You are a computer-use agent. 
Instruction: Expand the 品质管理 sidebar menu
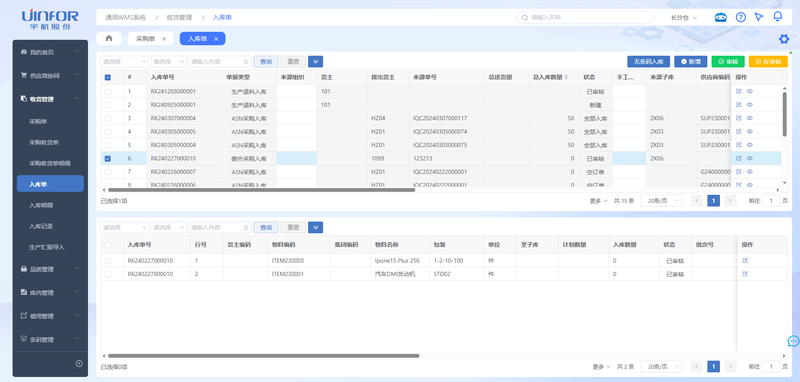(50, 269)
